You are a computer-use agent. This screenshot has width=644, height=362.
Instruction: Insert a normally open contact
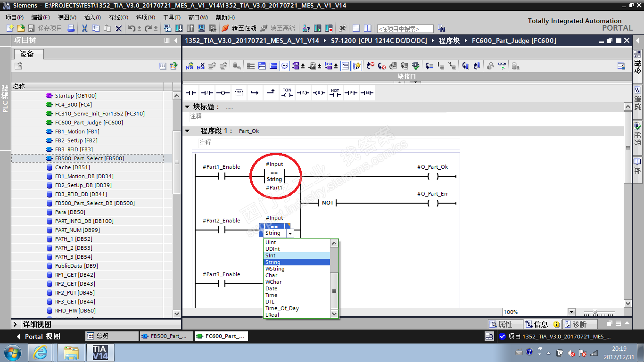pyautogui.click(x=191, y=93)
